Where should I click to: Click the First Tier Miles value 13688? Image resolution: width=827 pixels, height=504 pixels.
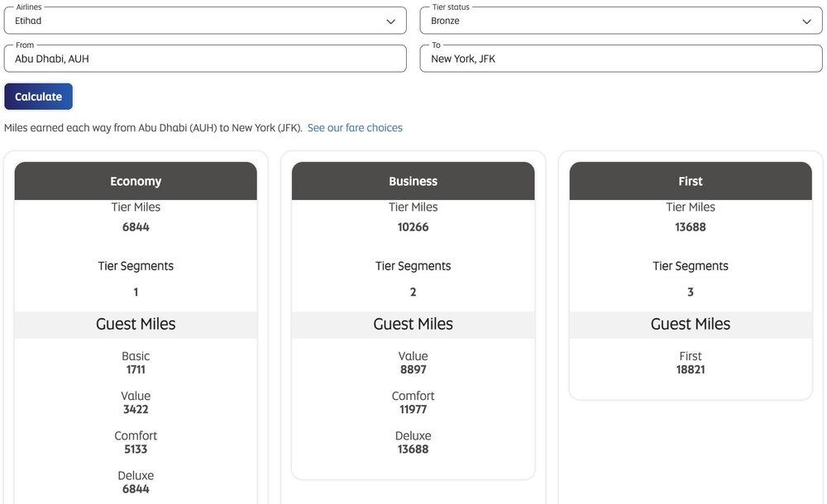691,227
